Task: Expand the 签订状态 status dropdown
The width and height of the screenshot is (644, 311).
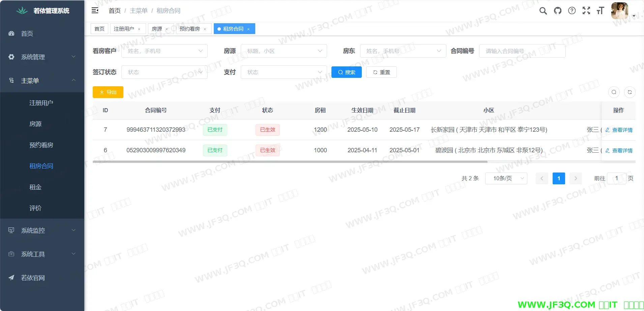Action: click(x=164, y=72)
